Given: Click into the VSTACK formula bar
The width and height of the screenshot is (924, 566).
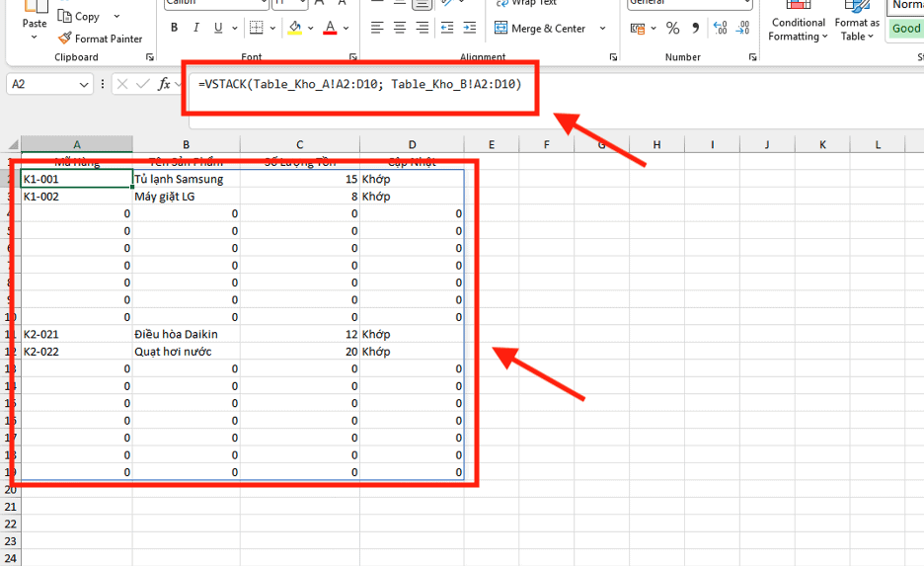Looking at the screenshot, I should coord(359,84).
